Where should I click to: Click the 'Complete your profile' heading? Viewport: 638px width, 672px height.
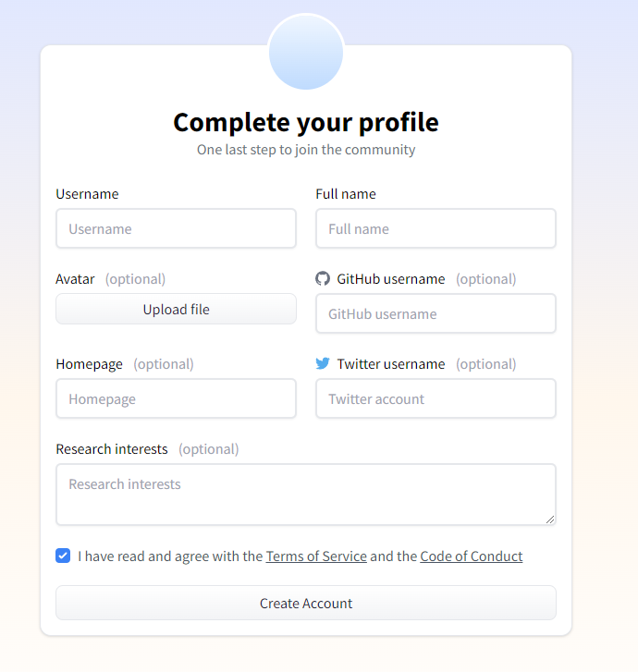click(306, 122)
